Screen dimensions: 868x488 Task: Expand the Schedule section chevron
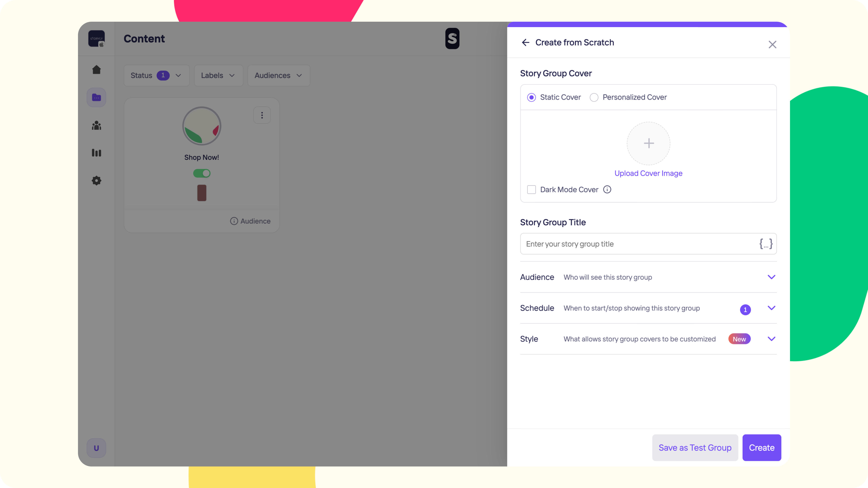click(x=771, y=308)
